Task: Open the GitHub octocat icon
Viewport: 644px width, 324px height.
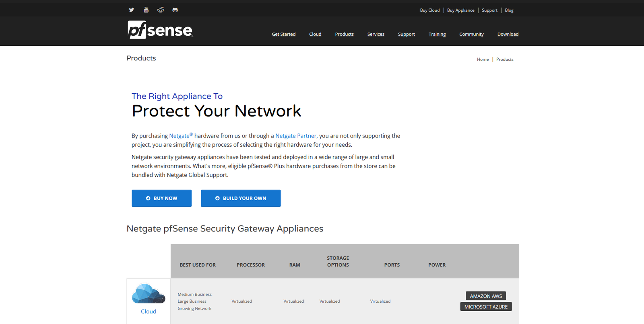Action: [175, 10]
